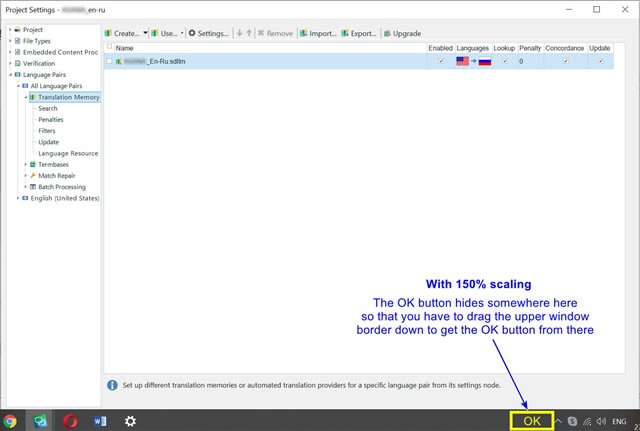The height and width of the screenshot is (431, 640).
Task: Click the Skype icon in system tray
Action: [x=572, y=421]
